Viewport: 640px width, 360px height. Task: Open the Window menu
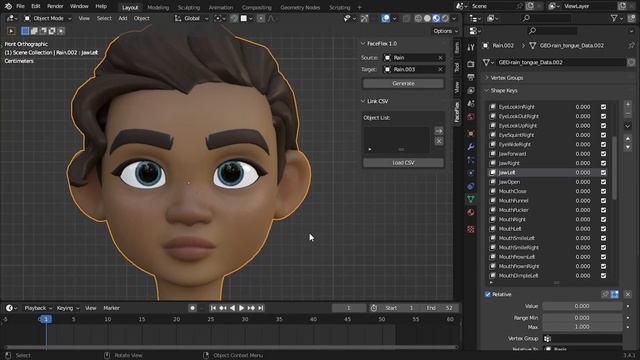click(x=79, y=6)
